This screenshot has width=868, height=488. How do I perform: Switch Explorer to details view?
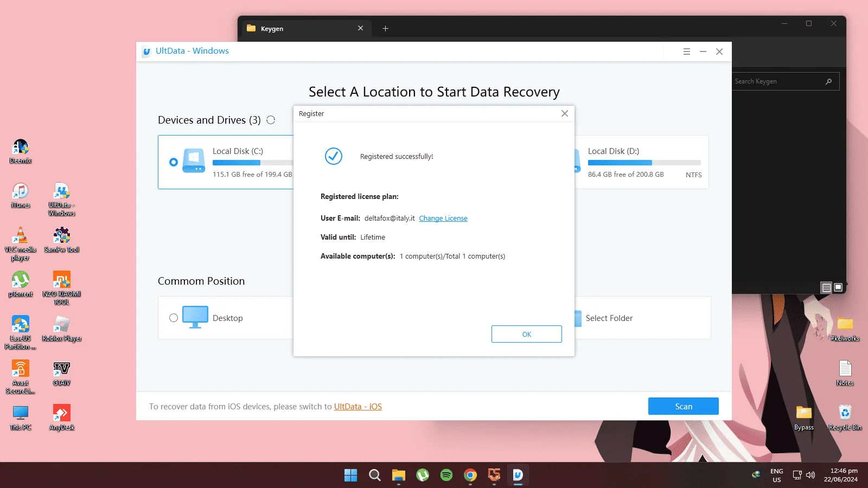click(x=826, y=287)
